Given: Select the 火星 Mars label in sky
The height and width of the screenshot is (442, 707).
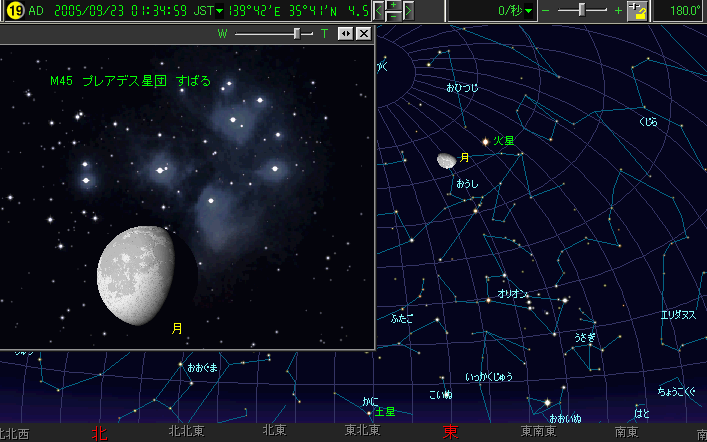Looking at the screenshot, I should (x=503, y=141).
